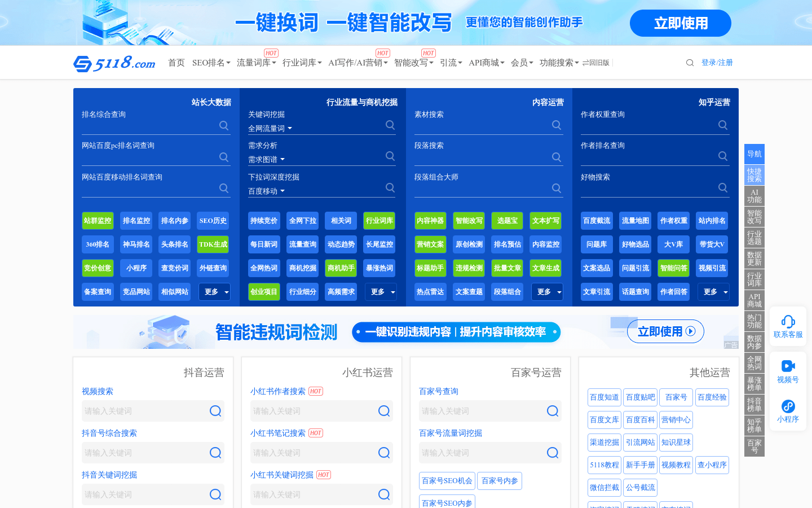Expand the AI写作/AI营销 menu

[x=358, y=63]
